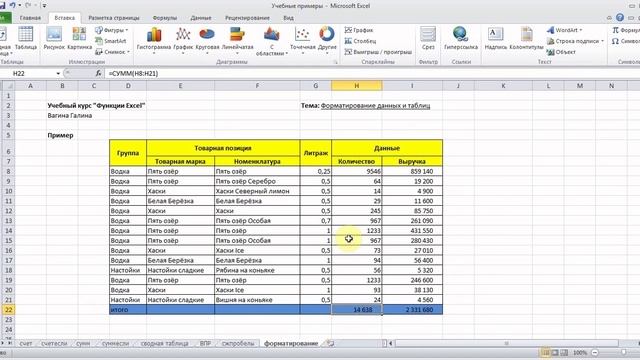Open the Символ insert symbol button
The width and height of the screenshot is (640, 360).
coord(627,41)
